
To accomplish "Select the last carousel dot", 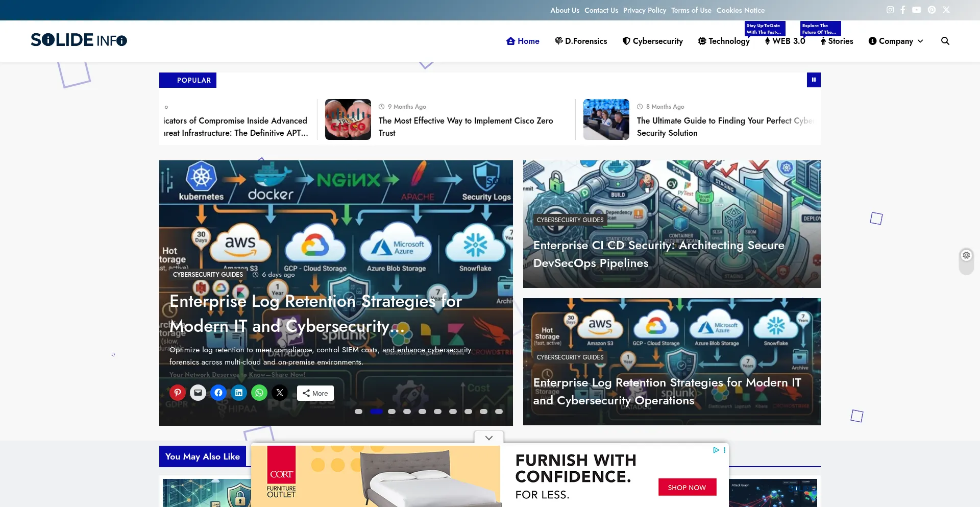I will click(x=499, y=412).
